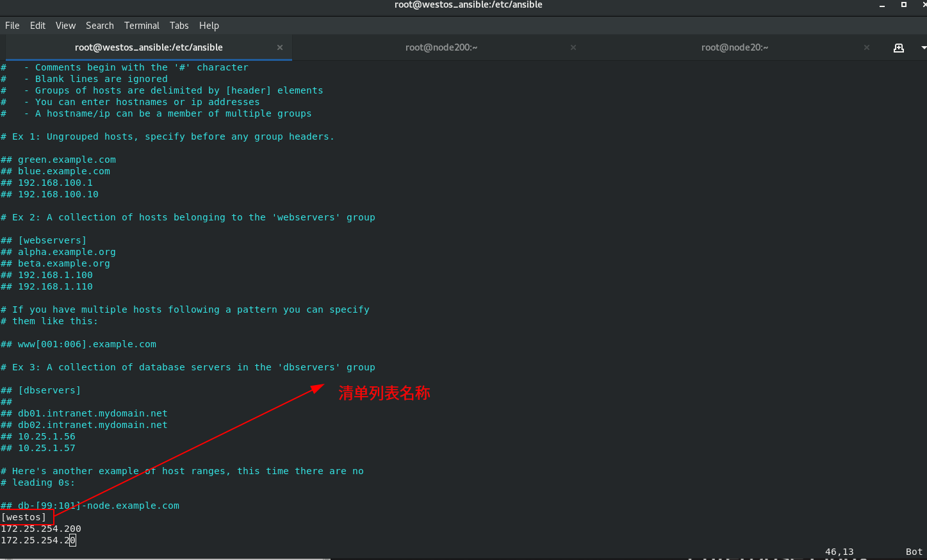Click the 'Ex 3' dbservers comment line

[188, 367]
